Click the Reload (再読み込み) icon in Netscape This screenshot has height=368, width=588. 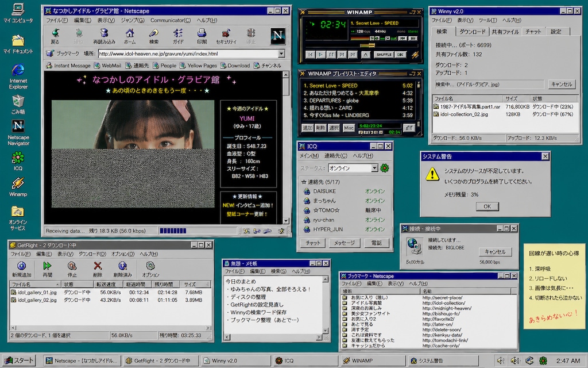105,33
